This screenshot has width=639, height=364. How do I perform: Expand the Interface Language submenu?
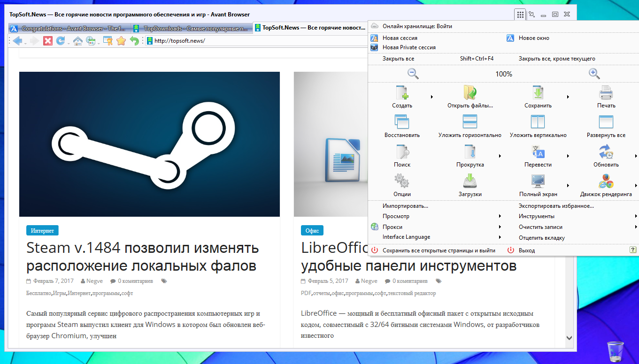(x=500, y=237)
